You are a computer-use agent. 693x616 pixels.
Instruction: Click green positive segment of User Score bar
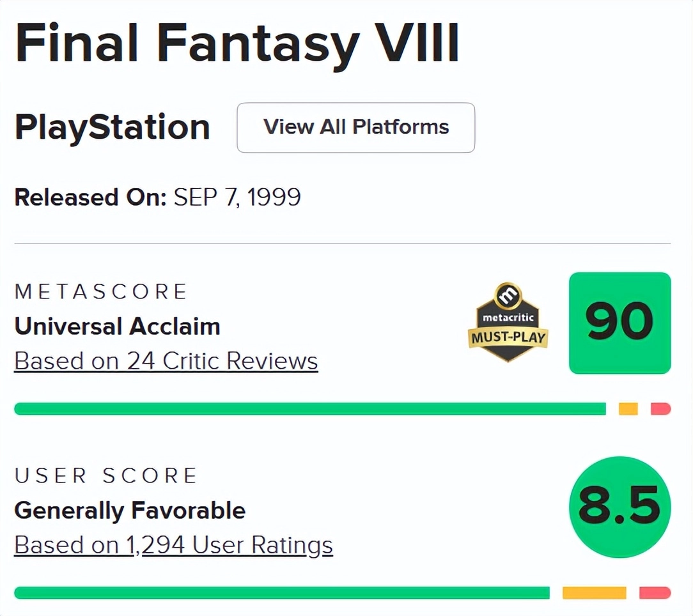(281, 593)
